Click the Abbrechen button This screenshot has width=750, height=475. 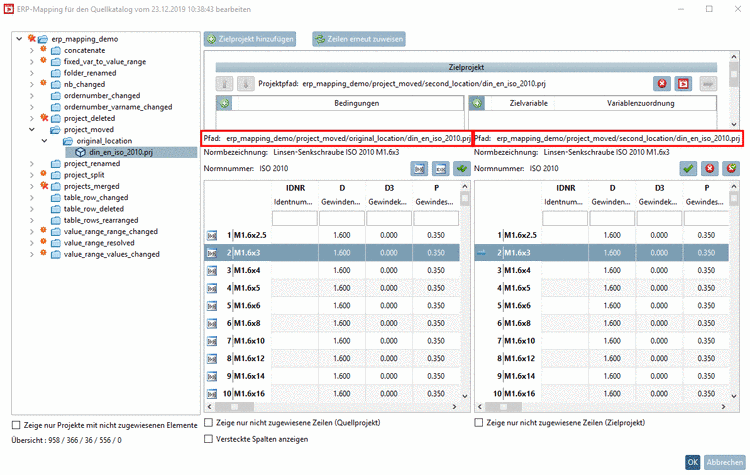[725, 462]
